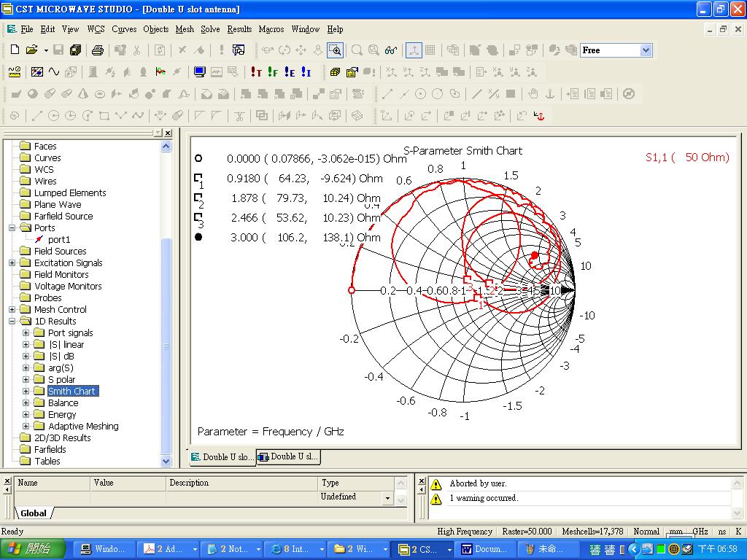Open the Solve menu
Screen dimensions: 747x560
(x=210, y=29)
